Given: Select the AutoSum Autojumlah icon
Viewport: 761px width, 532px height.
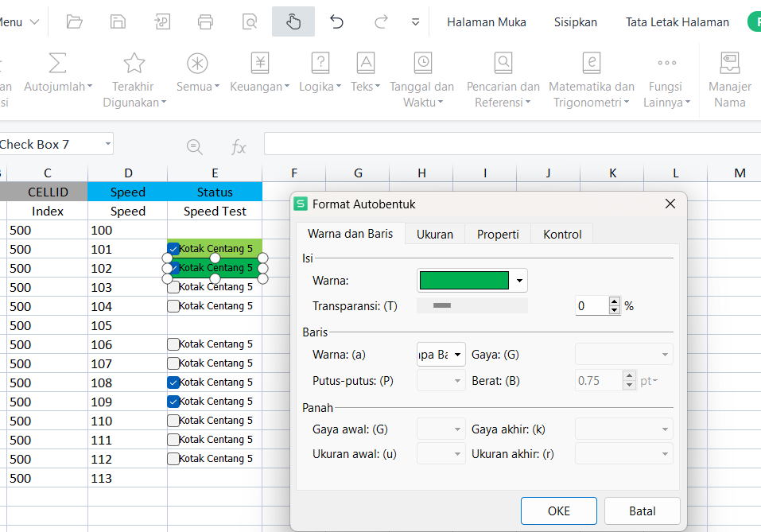Looking at the screenshot, I should pyautogui.click(x=58, y=64).
